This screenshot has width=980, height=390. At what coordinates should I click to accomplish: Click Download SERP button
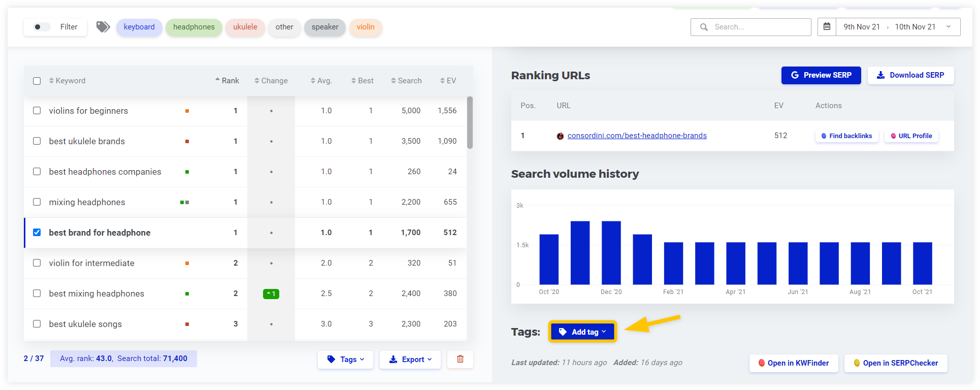(x=910, y=75)
